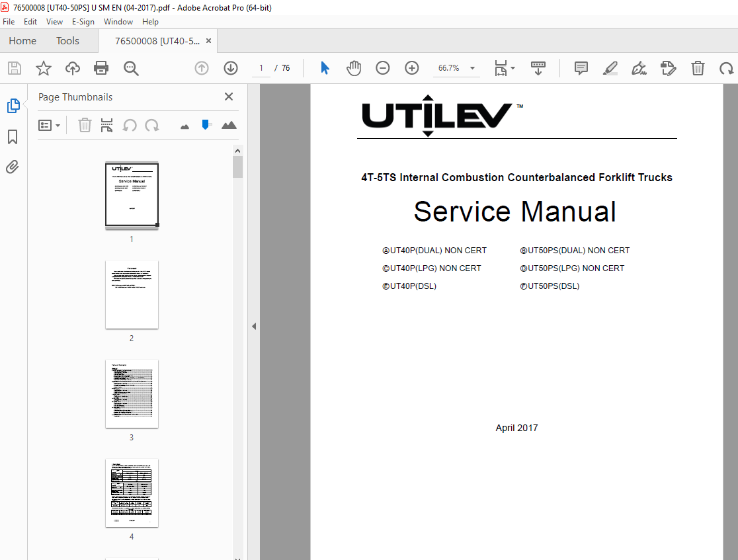Click the 'April 2017' date text

(516, 428)
